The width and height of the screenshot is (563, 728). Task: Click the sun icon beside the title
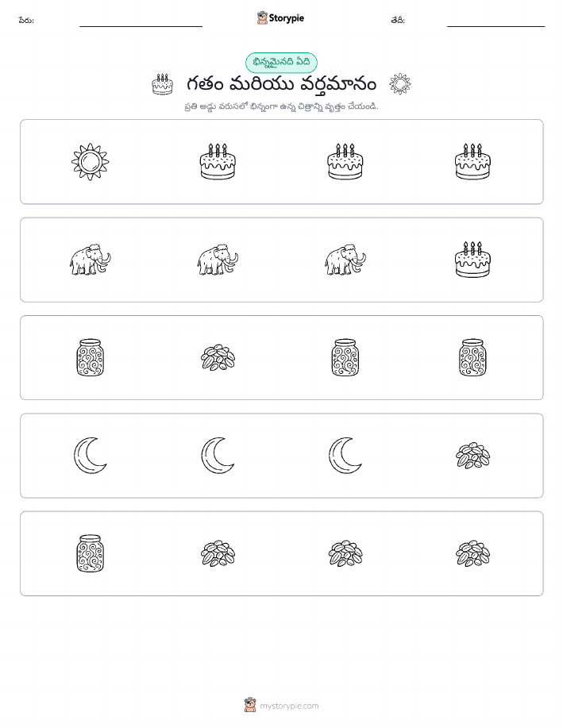pyautogui.click(x=400, y=84)
